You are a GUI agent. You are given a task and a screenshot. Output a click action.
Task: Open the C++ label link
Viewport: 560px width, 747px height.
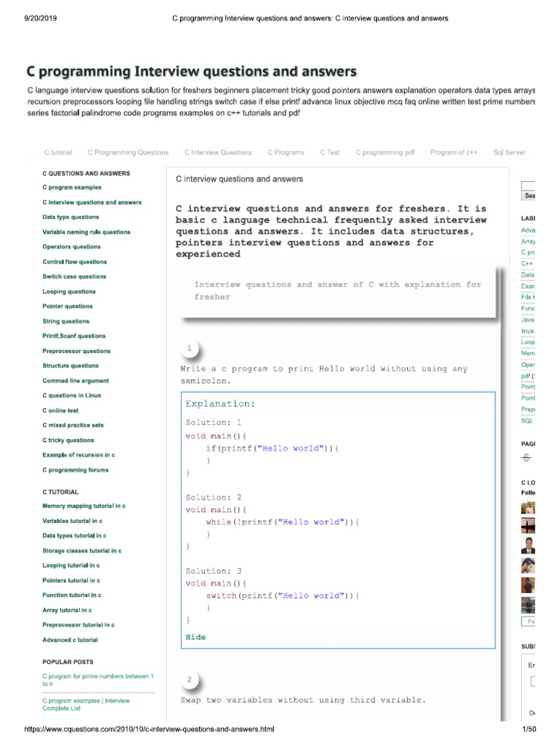pyautogui.click(x=526, y=263)
